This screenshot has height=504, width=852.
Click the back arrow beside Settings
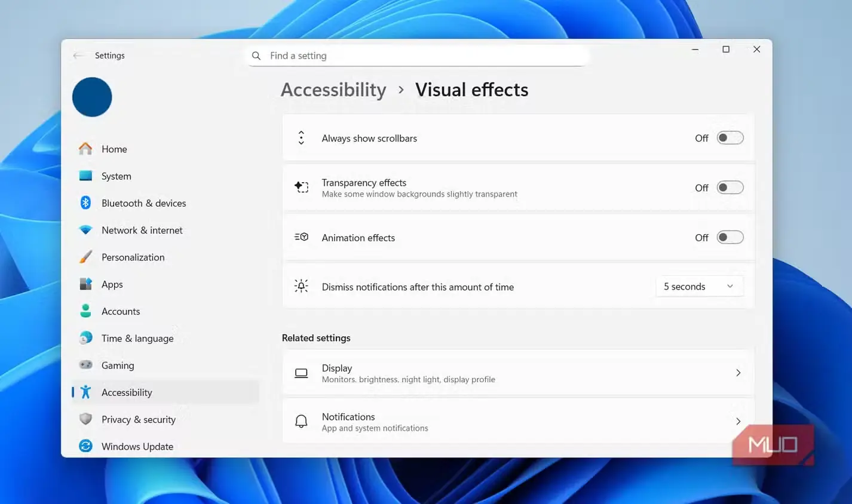tap(78, 56)
